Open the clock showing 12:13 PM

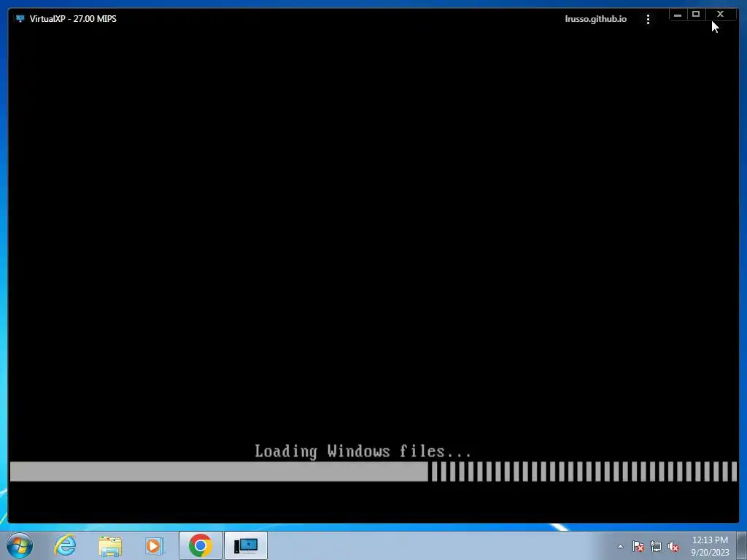(x=710, y=546)
